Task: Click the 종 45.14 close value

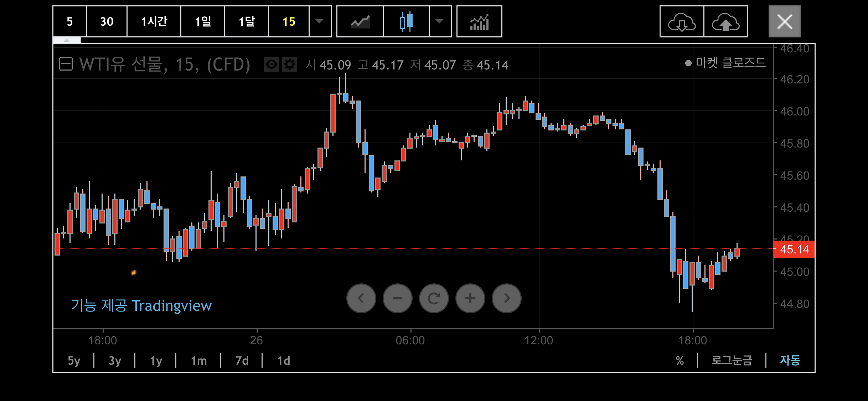Action: (x=485, y=65)
